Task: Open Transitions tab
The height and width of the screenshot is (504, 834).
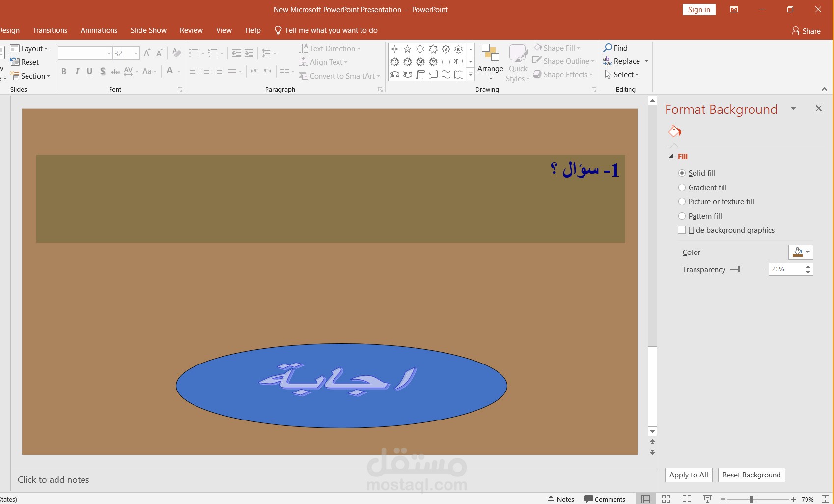Action: click(x=50, y=30)
